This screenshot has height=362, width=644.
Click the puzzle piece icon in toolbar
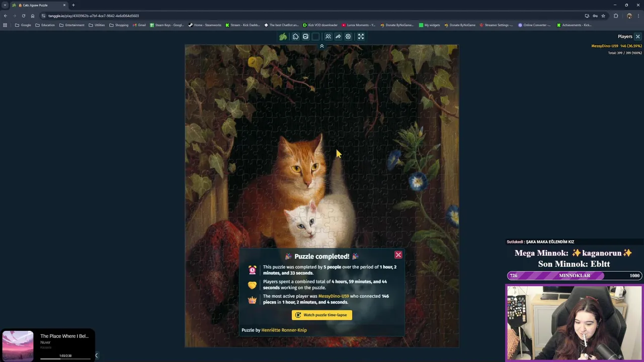click(295, 37)
